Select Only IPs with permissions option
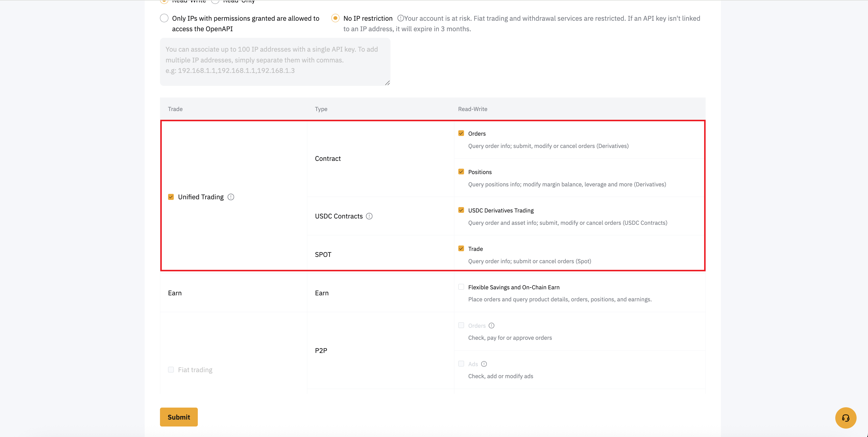Image resolution: width=868 pixels, height=437 pixels. pos(164,18)
